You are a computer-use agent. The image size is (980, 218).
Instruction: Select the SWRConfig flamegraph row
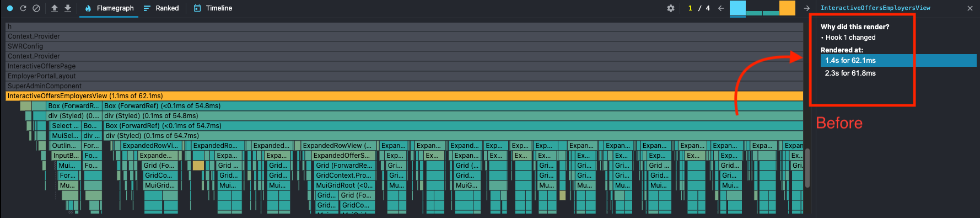click(404, 46)
